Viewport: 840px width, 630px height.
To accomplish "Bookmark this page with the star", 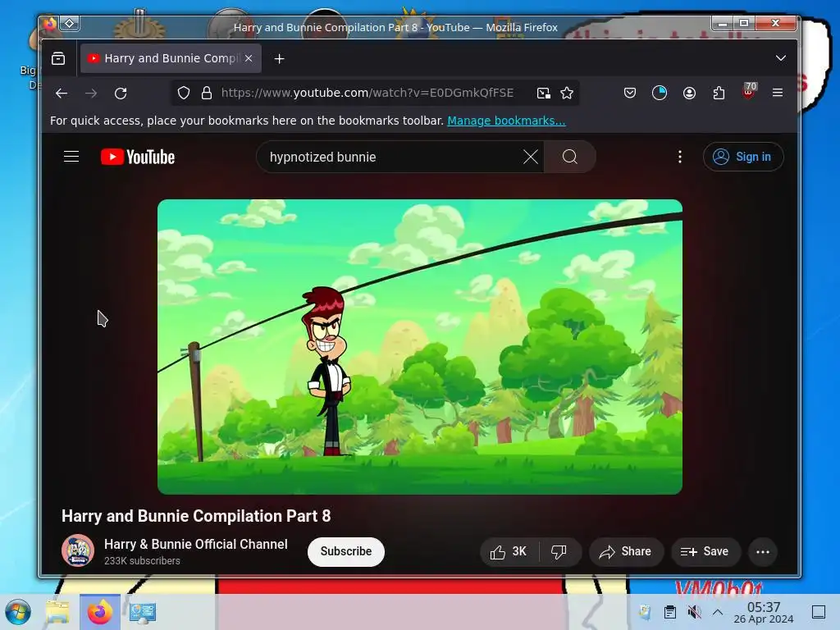I will click(x=567, y=94).
